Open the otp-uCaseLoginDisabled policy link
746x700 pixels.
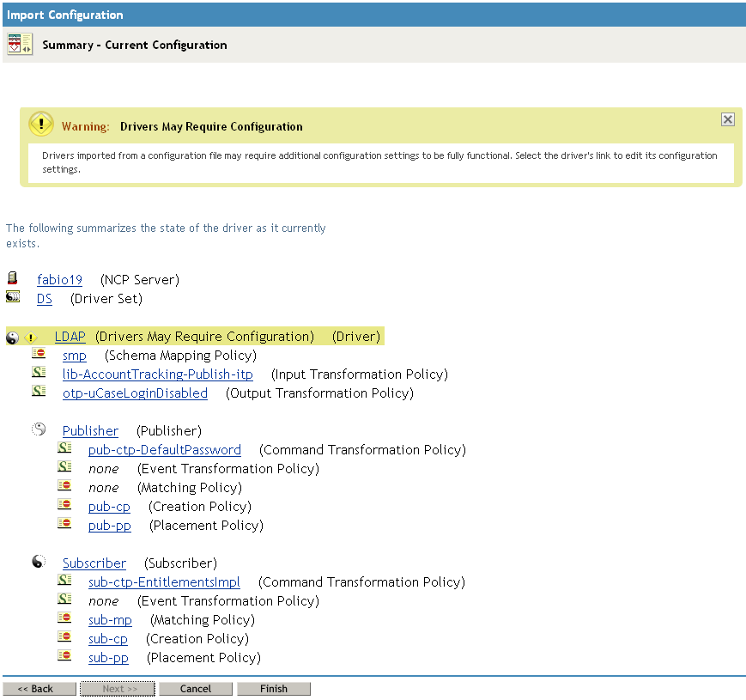point(135,393)
